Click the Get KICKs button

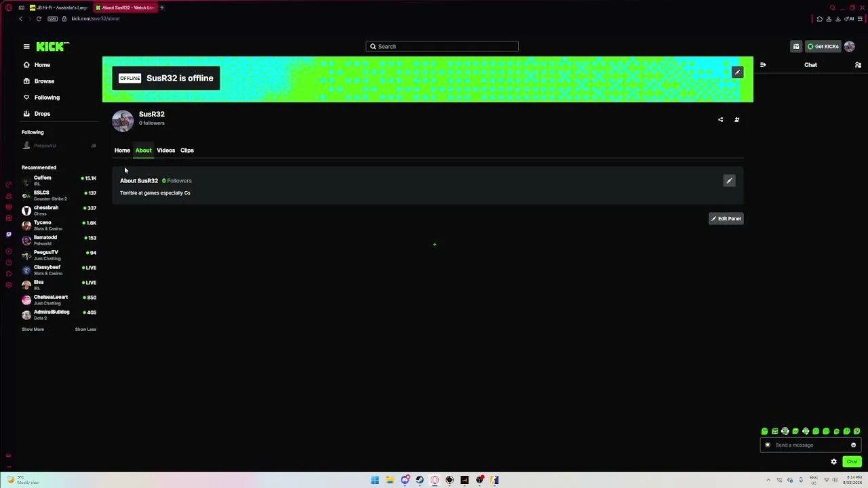823,47
